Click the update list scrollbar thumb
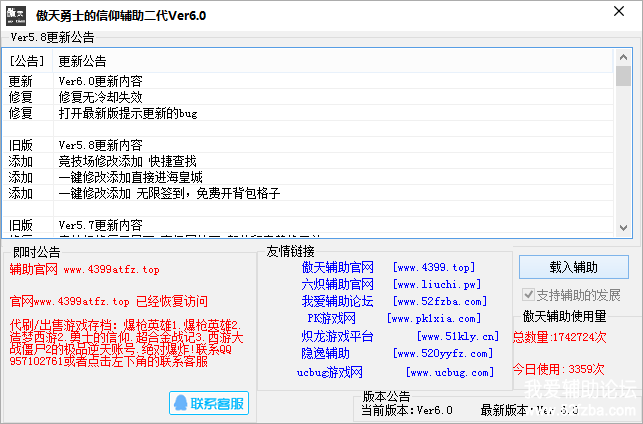Viewport: 643px width, 424px height. coord(623,76)
